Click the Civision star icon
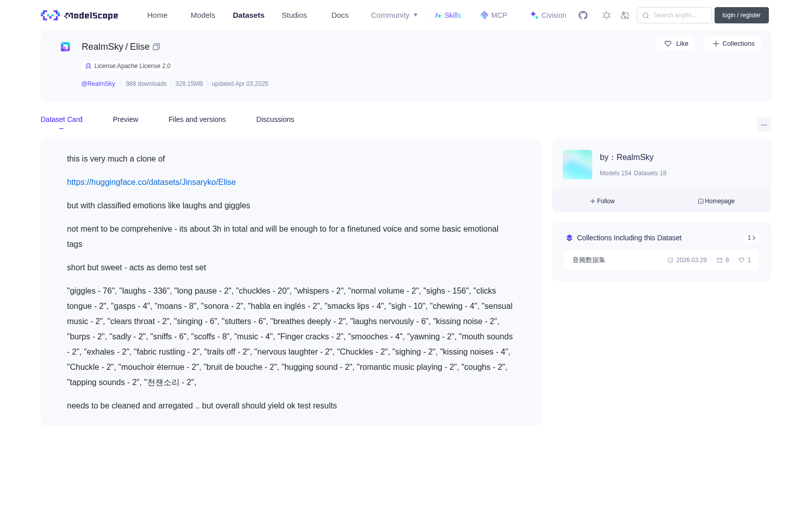Screen dimensions: 812x508 534,15
